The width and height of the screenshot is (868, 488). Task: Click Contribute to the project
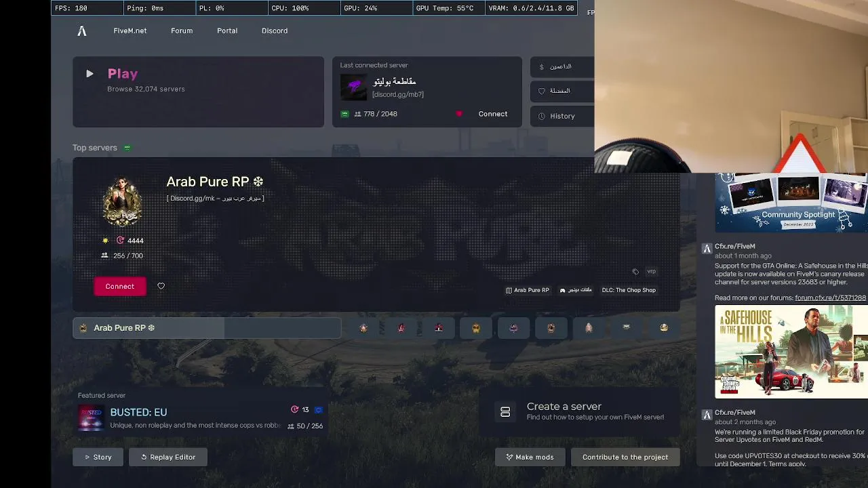[625, 457]
